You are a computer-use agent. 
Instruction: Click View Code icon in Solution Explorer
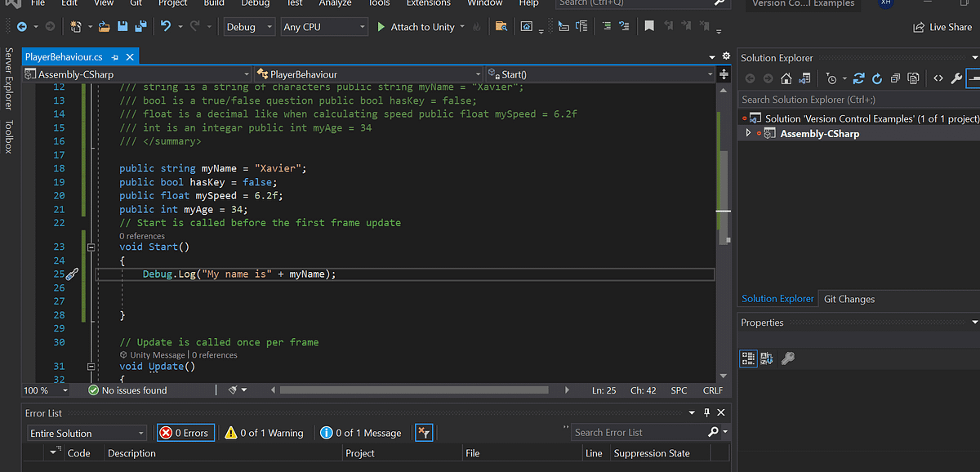pos(938,79)
